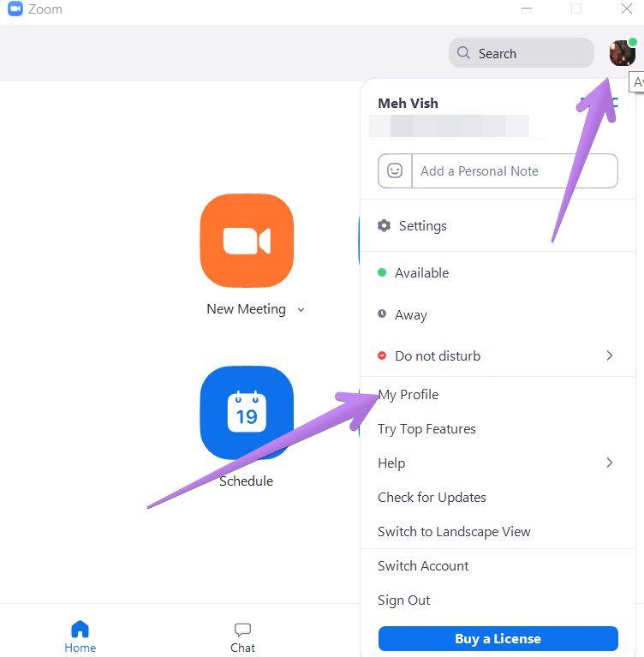Open New Meeting dropdown arrow
This screenshot has height=657, width=644.
coord(301,310)
